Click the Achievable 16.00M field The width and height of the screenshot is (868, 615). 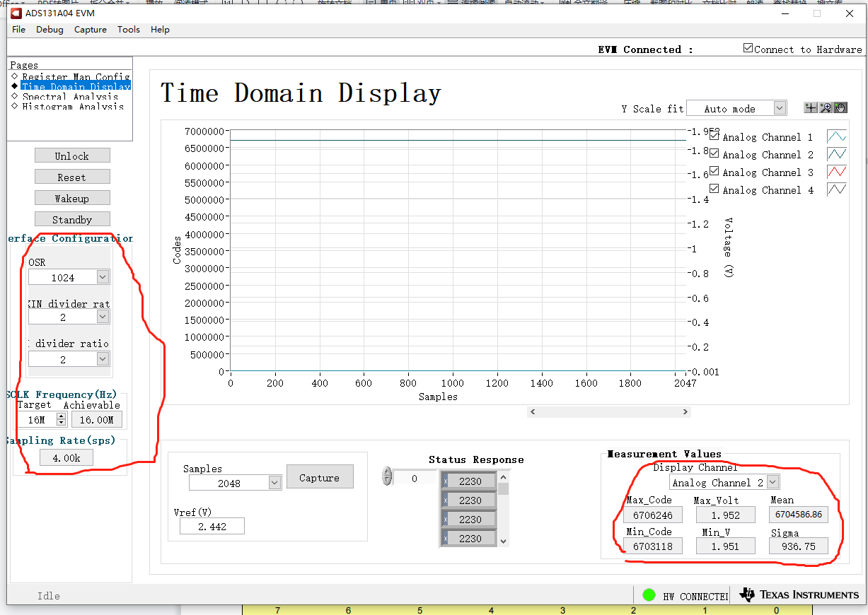[97, 419]
